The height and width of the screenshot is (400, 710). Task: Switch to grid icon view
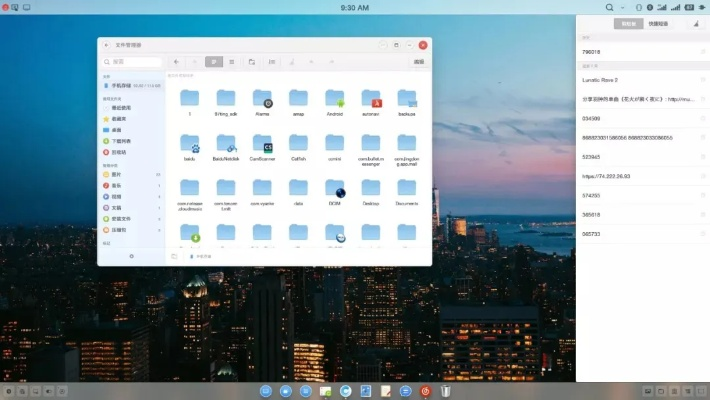[x=214, y=61]
